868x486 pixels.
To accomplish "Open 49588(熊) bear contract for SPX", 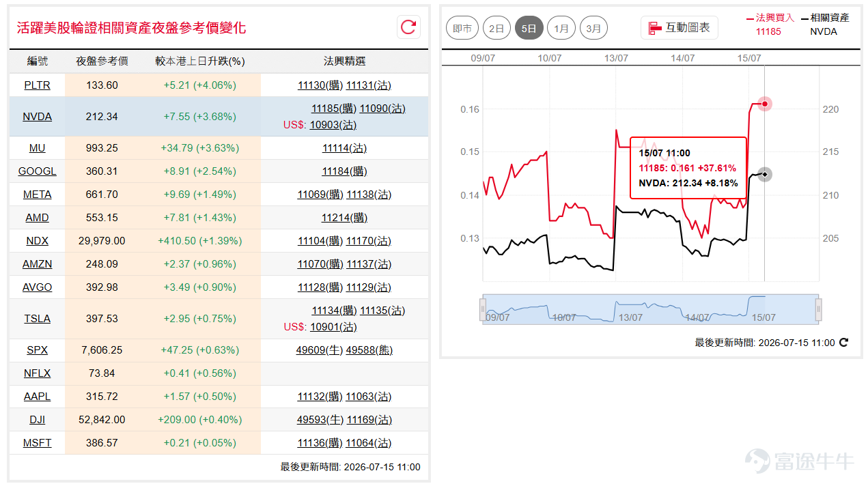I will coord(369,350).
